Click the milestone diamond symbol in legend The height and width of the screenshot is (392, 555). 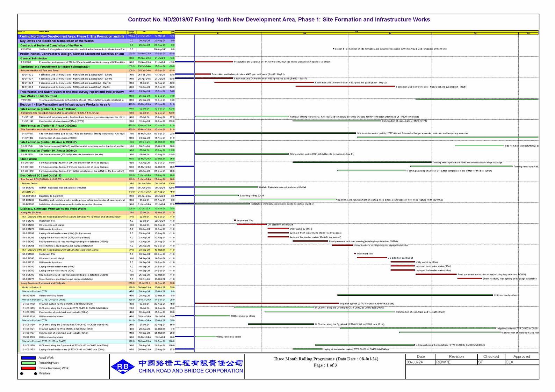(22, 373)
